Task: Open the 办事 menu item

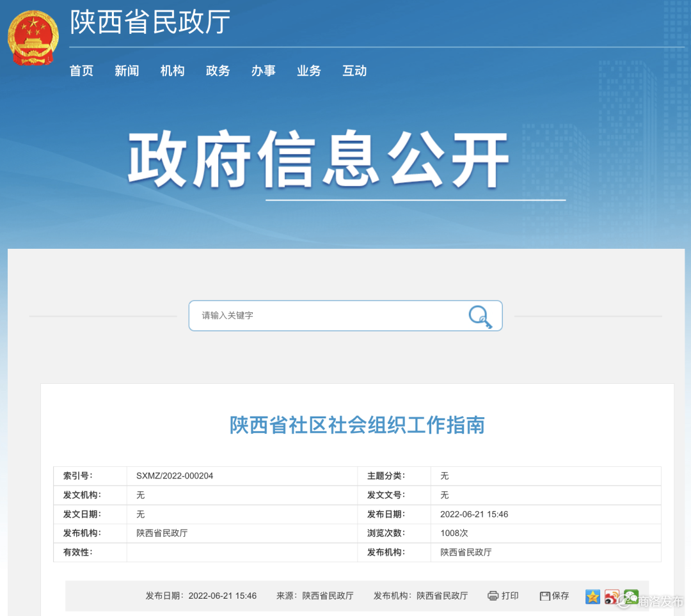Action: pos(263,70)
